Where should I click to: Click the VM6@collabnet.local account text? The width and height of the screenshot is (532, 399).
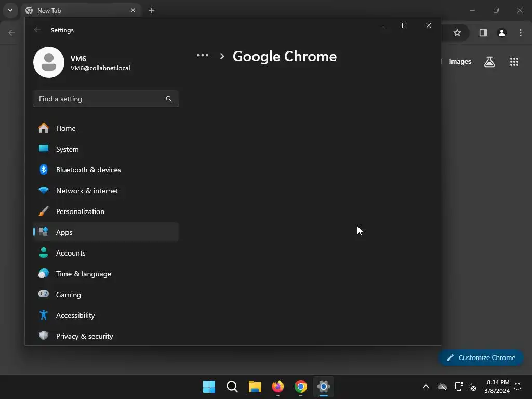(100, 68)
